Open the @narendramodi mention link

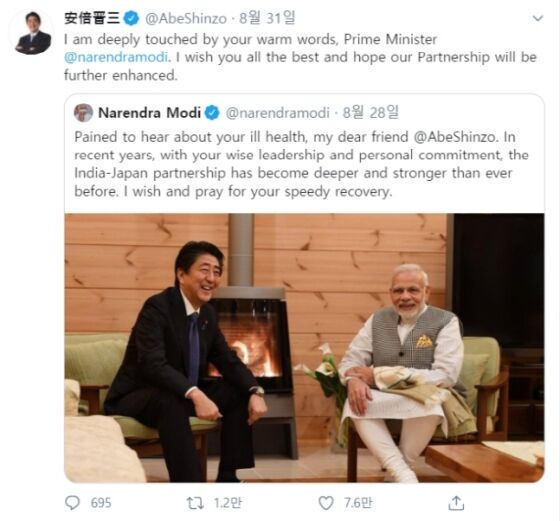click(116, 57)
